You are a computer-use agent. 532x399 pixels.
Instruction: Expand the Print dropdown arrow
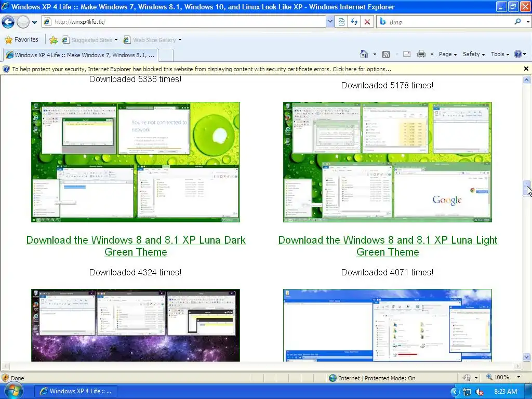[x=432, y=54]
